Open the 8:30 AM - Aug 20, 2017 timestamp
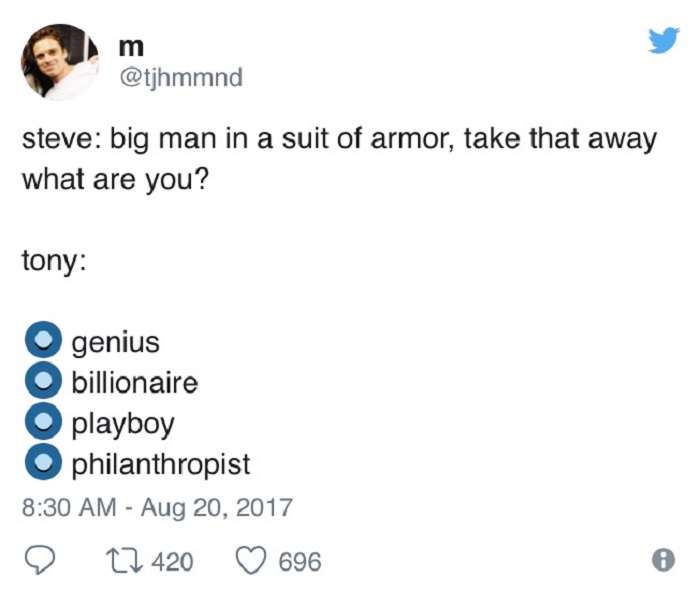 tap(157, 506)
